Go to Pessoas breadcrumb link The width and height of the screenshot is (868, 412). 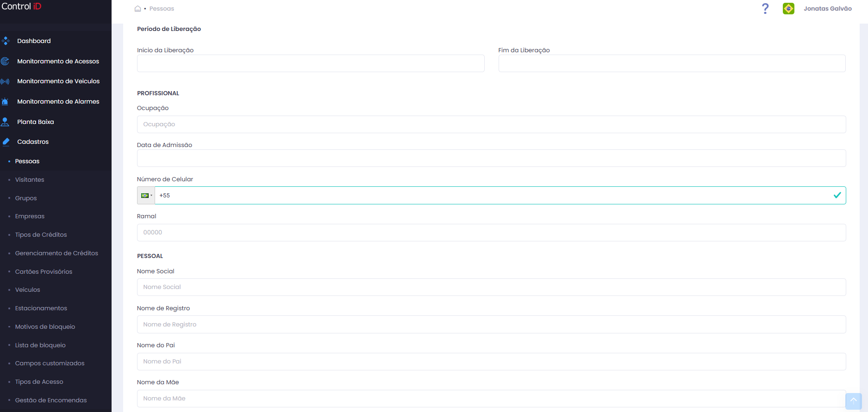pos(162,9)
